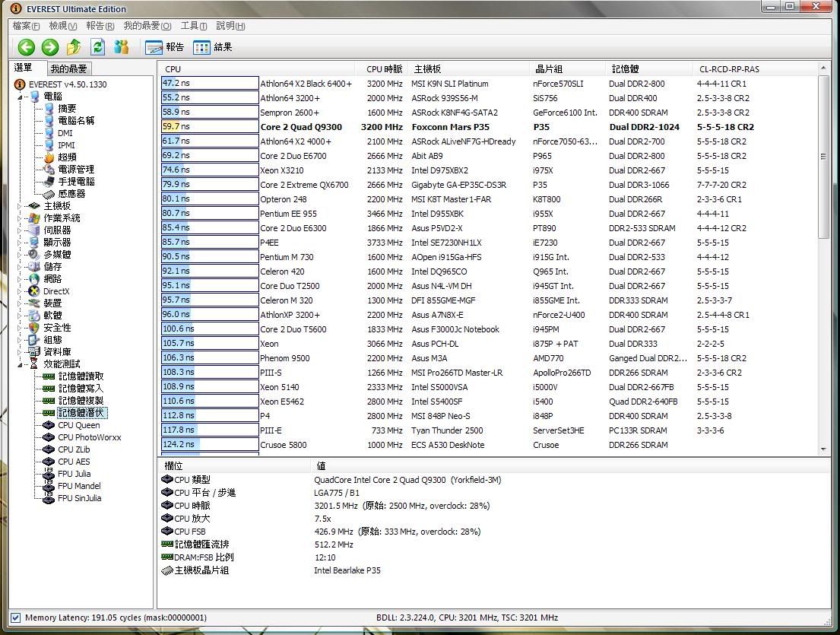Screen dimensions: 840x635
Task: Select the DirectX tree icon
Action: tap(34, 291)
